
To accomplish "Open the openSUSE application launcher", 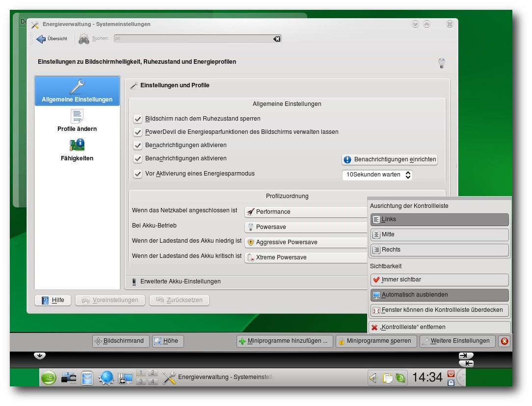I will tap(49, 378).
